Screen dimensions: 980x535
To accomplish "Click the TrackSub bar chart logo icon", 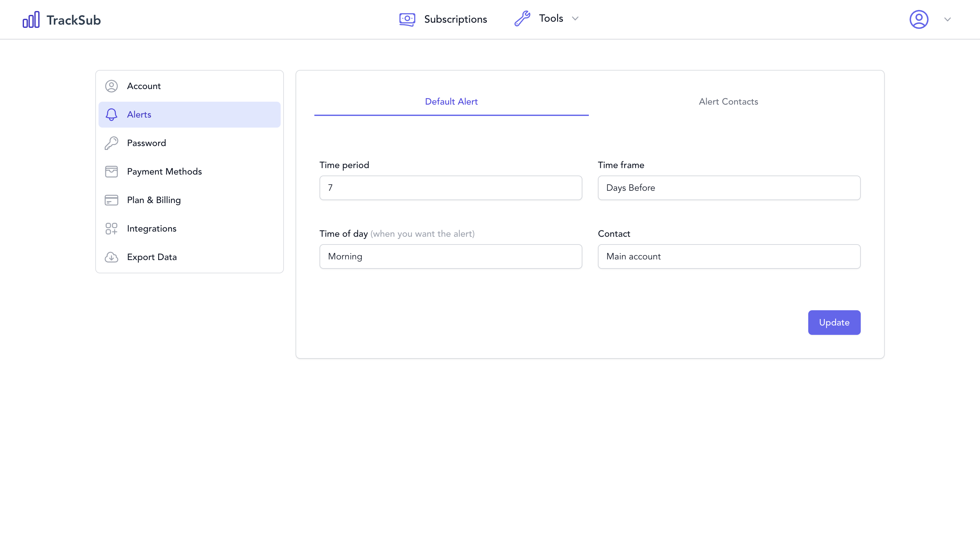I will coord(31,19).
